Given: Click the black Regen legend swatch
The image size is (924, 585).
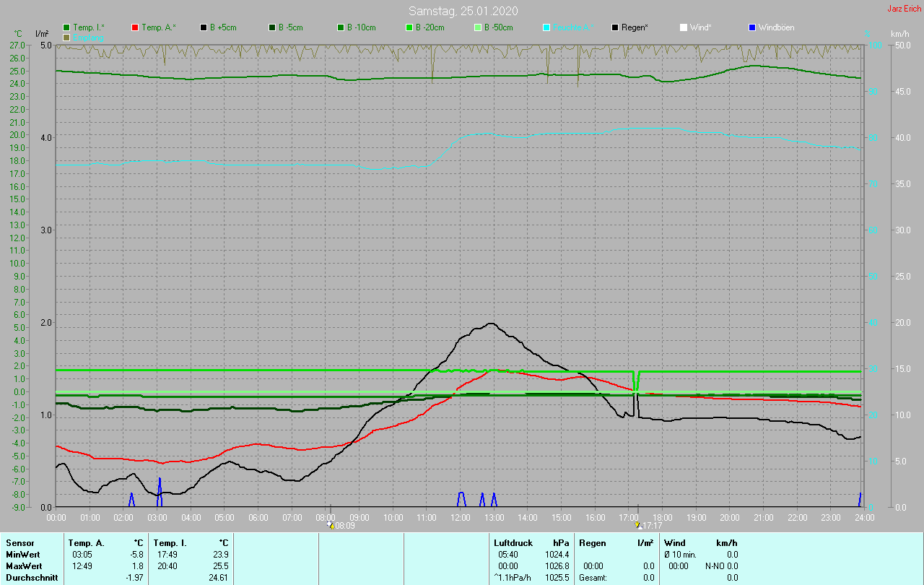Looking at the screenshot, I should click(x=615, y=27).
